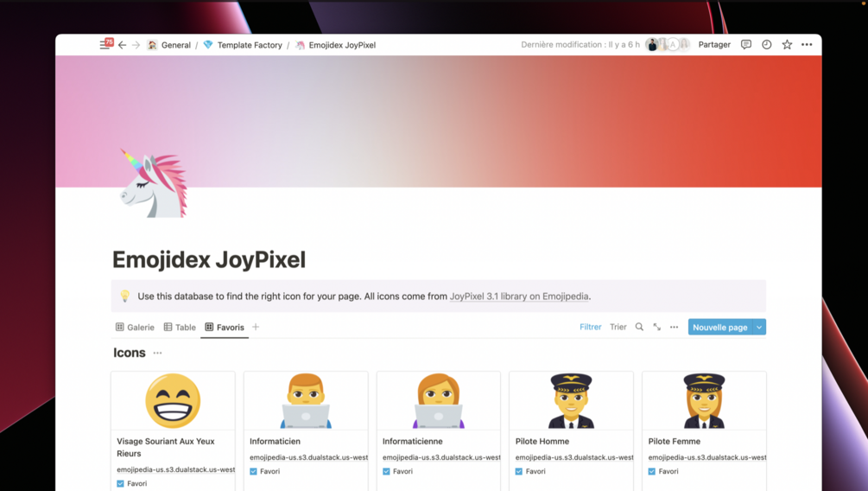Uncheck Favori on the Pilote Homme card
This screenshot has height=491, width=868.
click(519, 471)
